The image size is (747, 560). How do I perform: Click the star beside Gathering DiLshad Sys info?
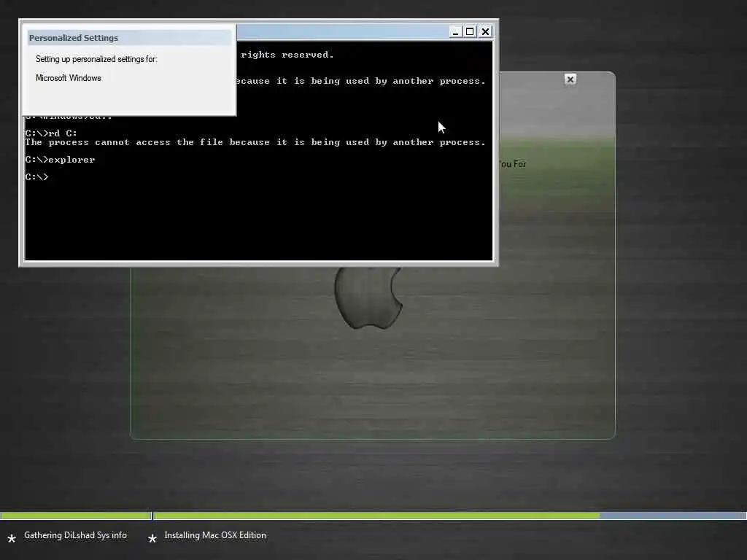coord(12,538)
